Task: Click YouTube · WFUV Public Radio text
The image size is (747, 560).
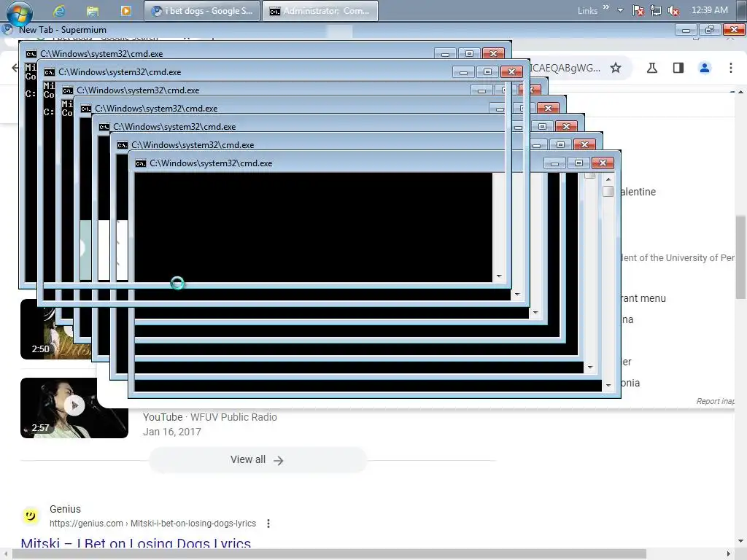Action: 209,417
